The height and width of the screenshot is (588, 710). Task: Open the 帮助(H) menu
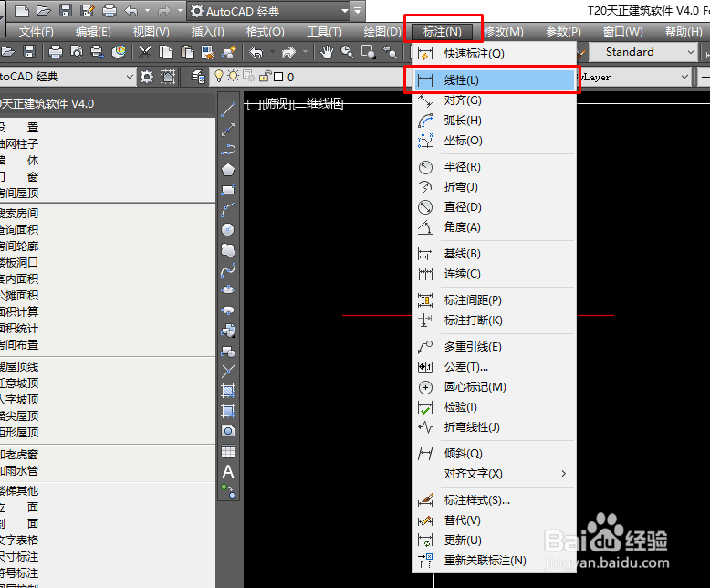[x=684, y=32]
